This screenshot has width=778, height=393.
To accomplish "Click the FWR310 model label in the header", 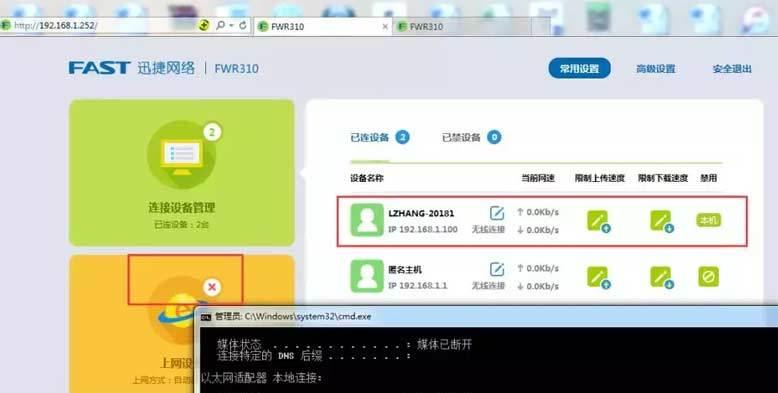I will 236,68.
